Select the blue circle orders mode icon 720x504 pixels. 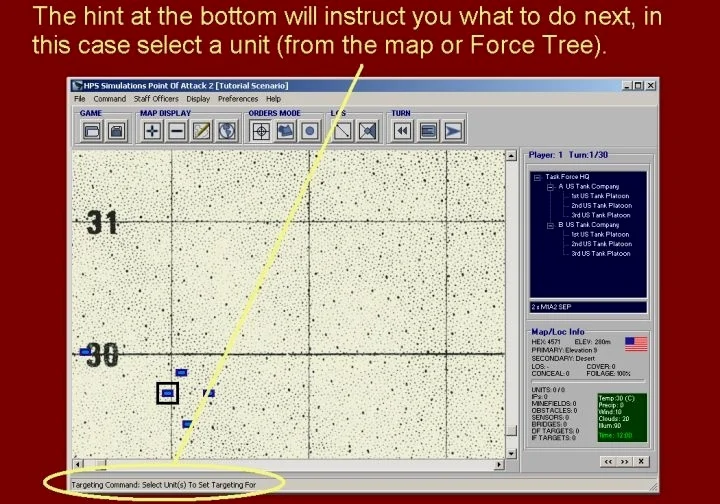[310, 131]
